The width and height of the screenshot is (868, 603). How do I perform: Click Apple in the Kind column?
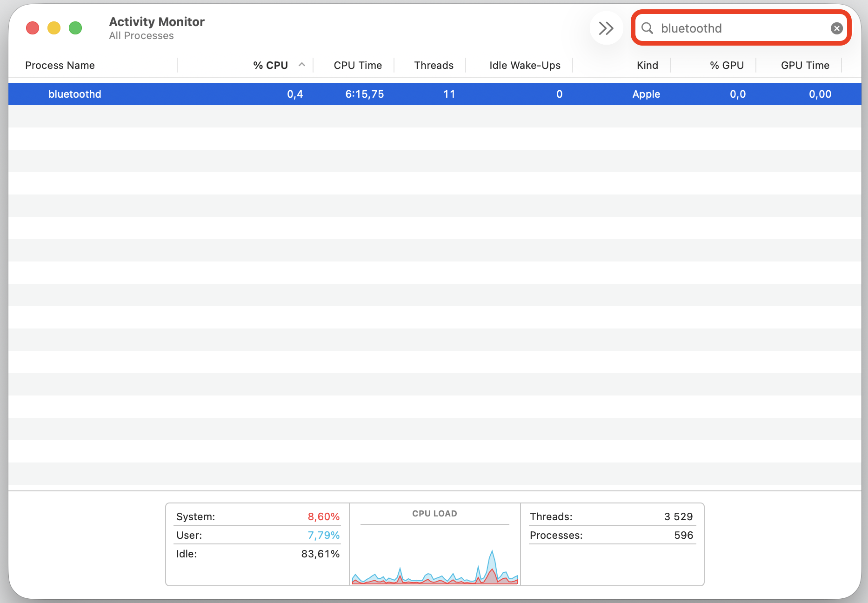646,94
